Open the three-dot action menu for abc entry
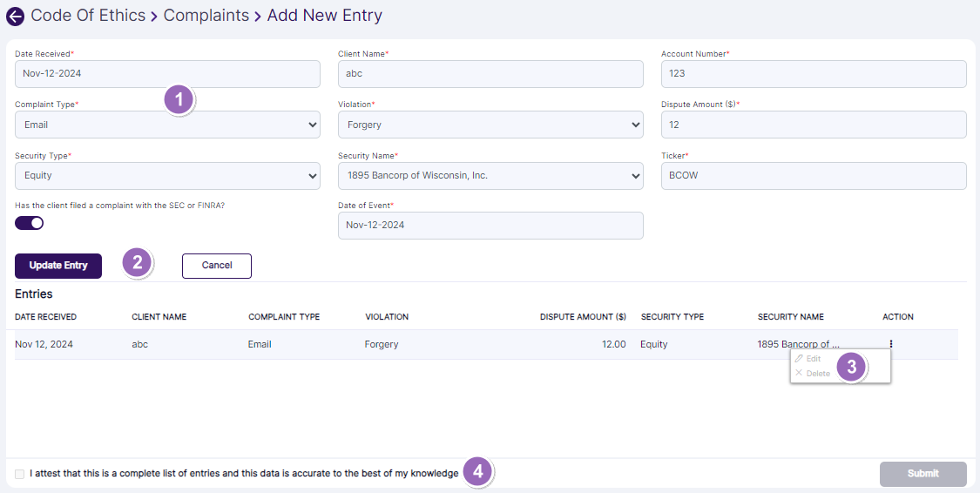The image size is (980, 493). tap(890, 344)
